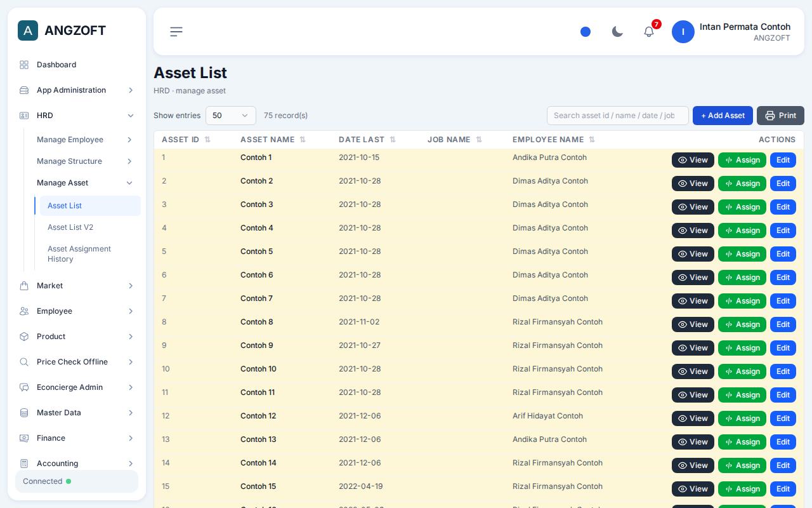The image size is (812, 508).
Task: Click the Employee people icon
Action: 24,311
